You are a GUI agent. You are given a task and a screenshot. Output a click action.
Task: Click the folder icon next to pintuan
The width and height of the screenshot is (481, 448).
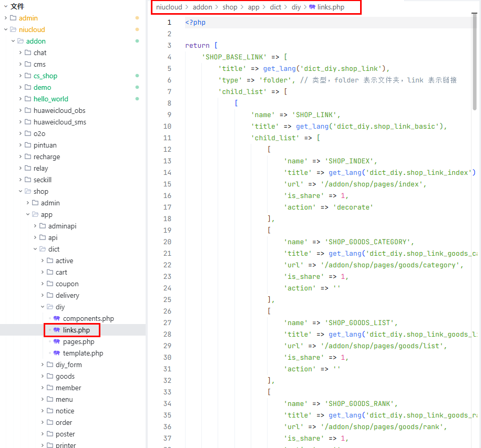point(28,145)
